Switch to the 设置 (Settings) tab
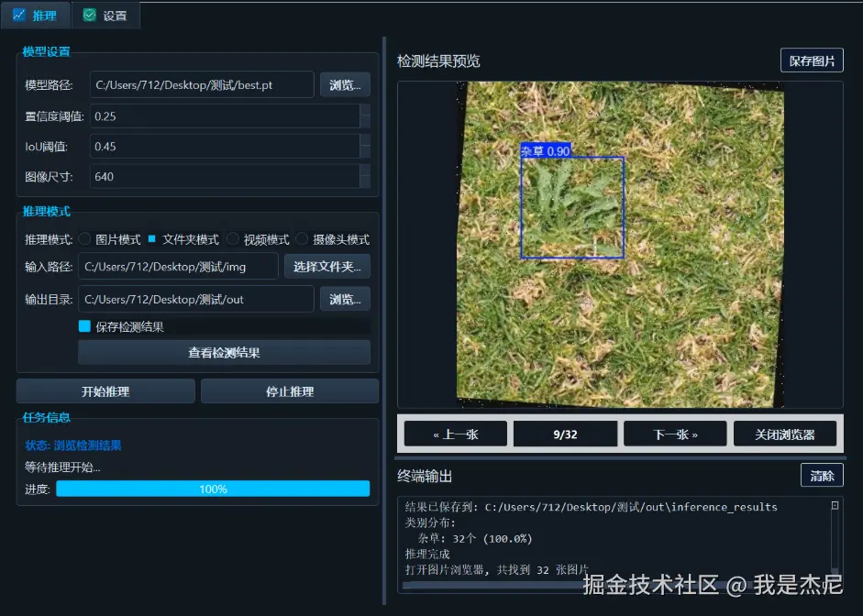Screen dimensions: 863x616 click(105, 15)
